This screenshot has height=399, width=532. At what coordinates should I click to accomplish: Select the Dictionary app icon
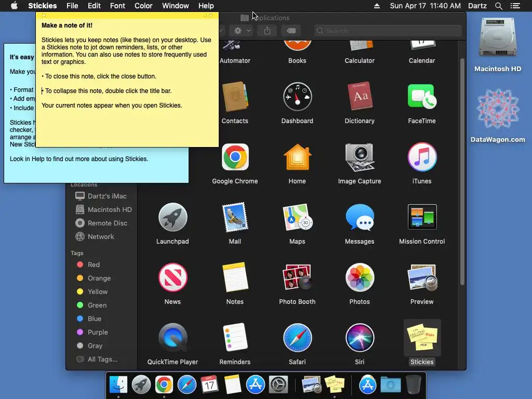(x=360, y=97)
